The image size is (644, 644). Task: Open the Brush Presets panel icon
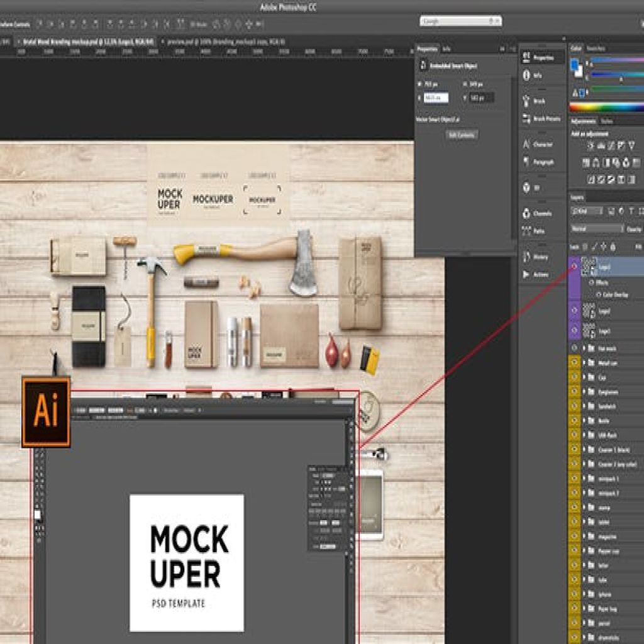[527, 119]
